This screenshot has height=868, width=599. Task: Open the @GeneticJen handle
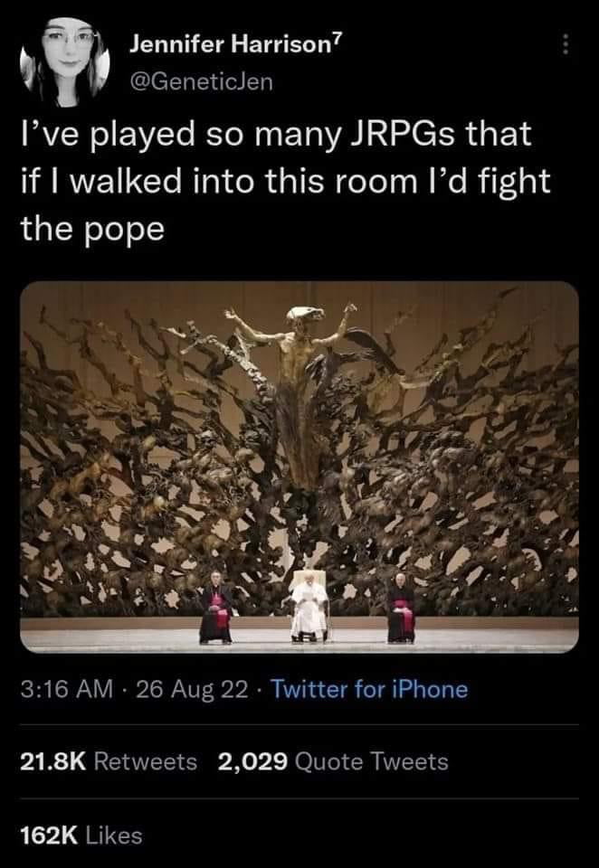(x=201, y=82)
